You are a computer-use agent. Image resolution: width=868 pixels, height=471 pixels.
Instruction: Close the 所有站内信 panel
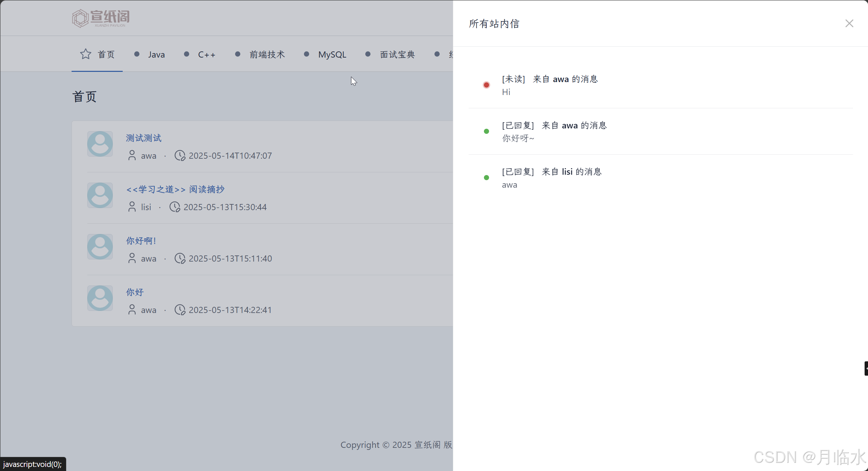point(849,23)
